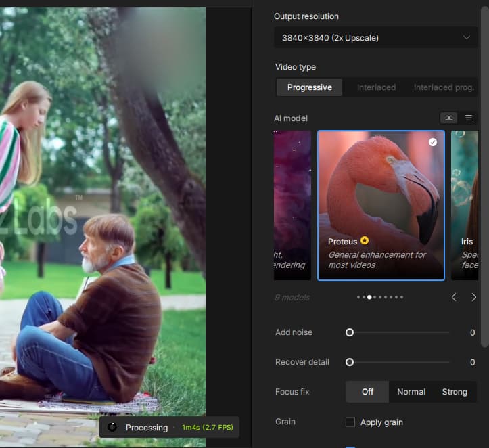Viewport: 489px width, 448px height.
Task: Set Focus fix to Strong
Action: (454, 392)
